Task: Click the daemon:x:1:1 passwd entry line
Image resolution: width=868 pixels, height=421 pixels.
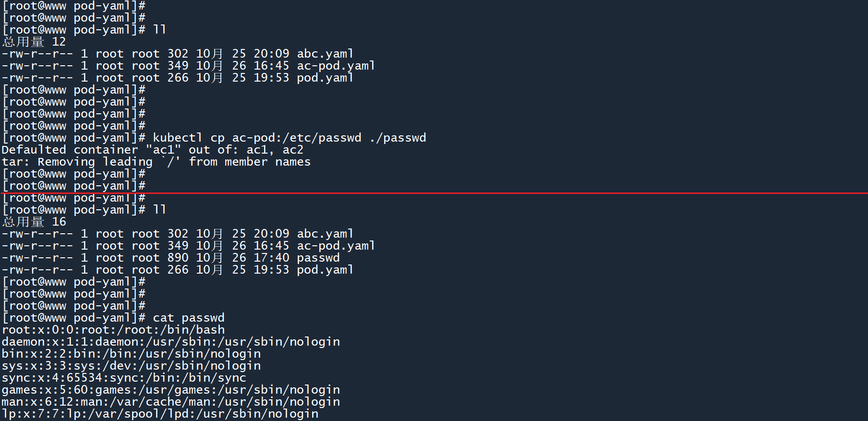Action: (170, 342)
